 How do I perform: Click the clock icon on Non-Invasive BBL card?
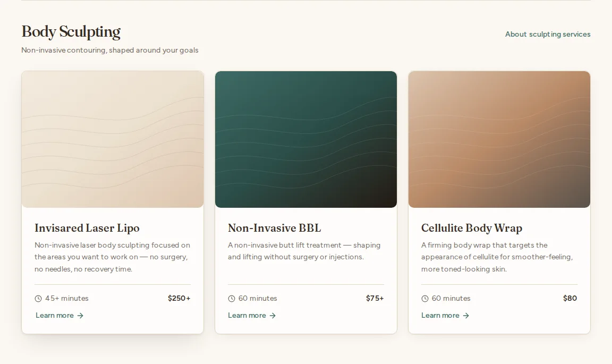pyautogui.click(x=232, y=299)
